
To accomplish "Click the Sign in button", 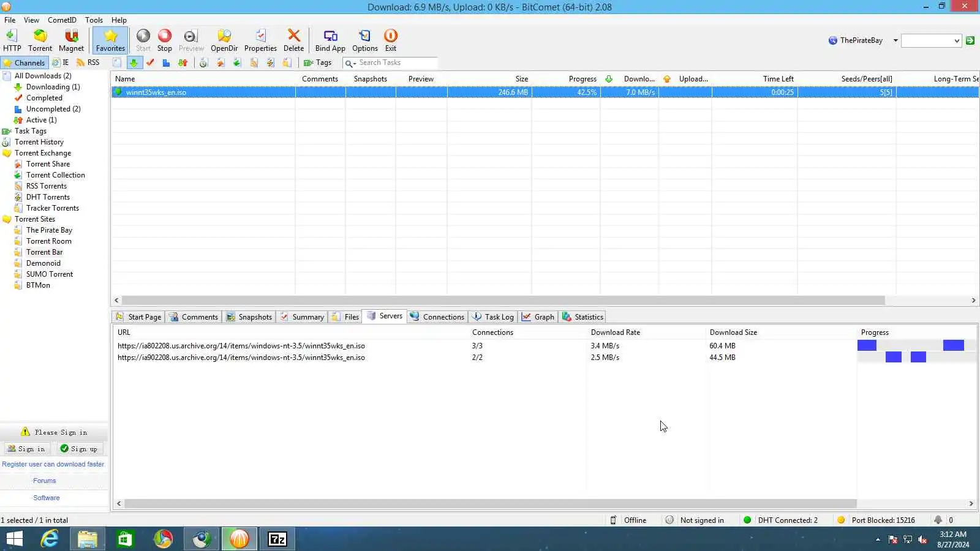I will [26, 449].
